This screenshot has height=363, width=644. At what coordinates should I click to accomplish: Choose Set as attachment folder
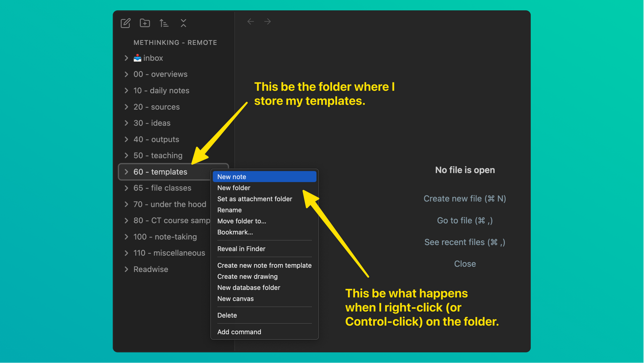coord(254,199)
